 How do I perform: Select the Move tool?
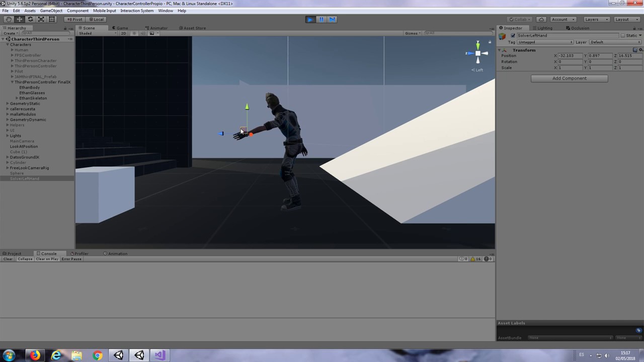(x=19, y=19)
